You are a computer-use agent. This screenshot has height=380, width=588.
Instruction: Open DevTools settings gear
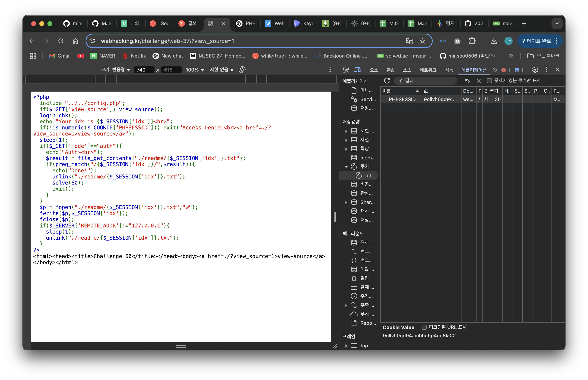535,70
